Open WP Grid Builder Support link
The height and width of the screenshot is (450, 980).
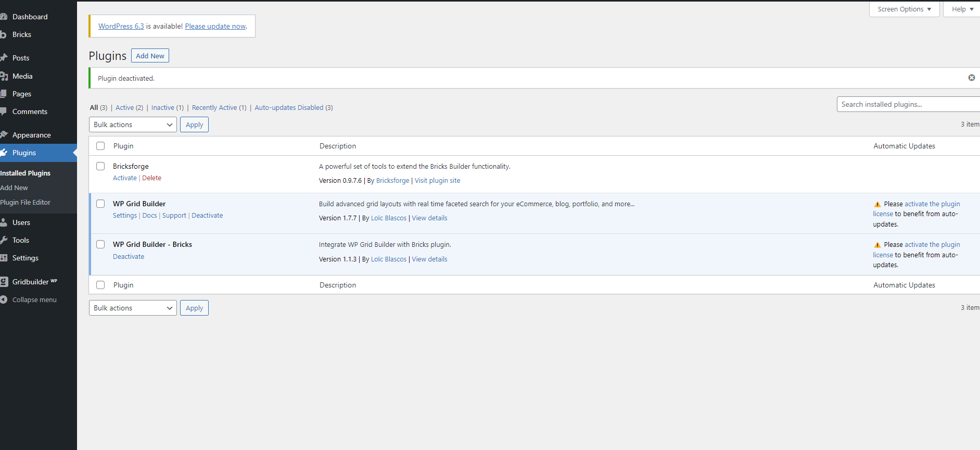click(x=174, y=215)
